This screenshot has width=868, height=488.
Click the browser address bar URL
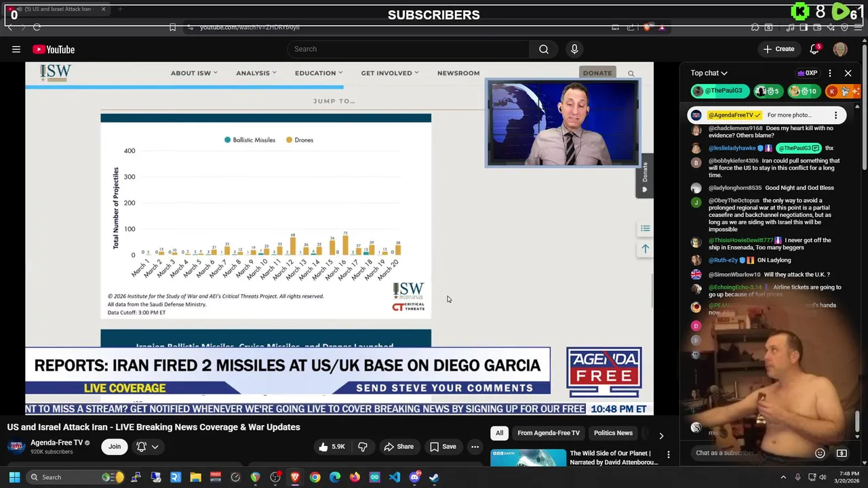click(x=250, y=27)
